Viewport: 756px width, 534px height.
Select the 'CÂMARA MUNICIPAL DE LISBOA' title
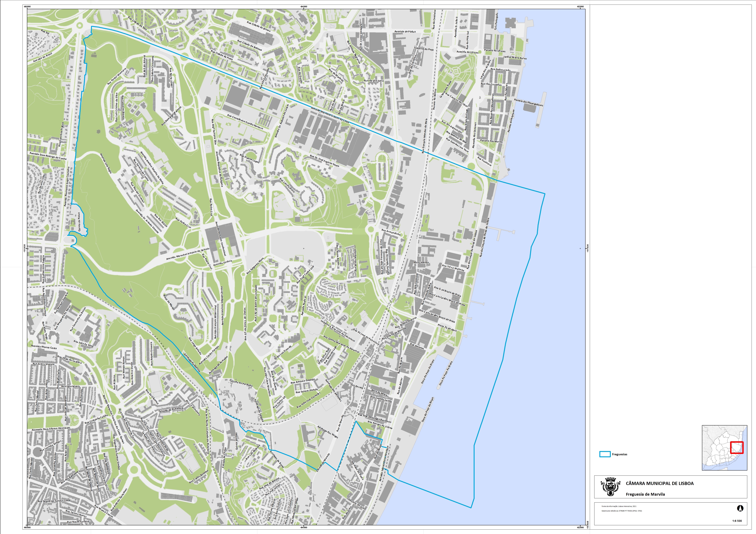tap(660, 483)
